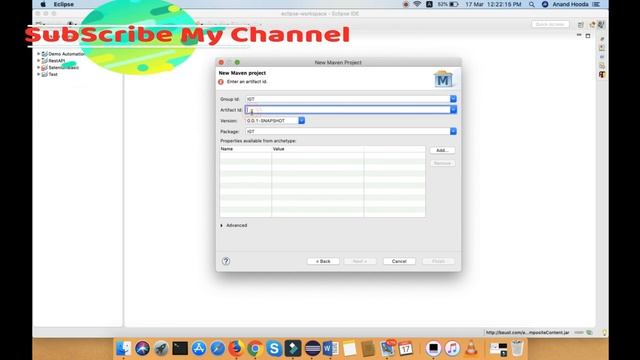Click the Remove button

(442, 163)
